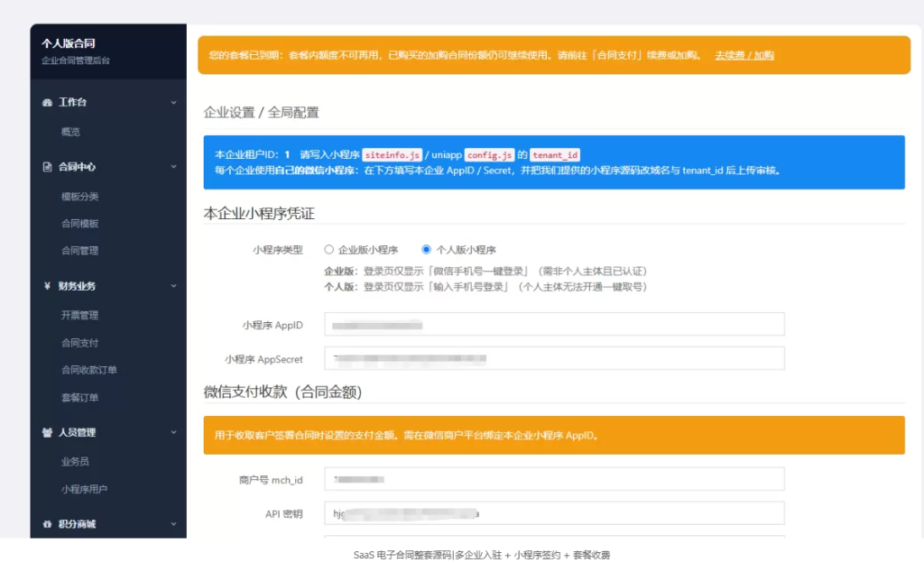
Task: Click the 合同中心 document icon
Action: 47,167
